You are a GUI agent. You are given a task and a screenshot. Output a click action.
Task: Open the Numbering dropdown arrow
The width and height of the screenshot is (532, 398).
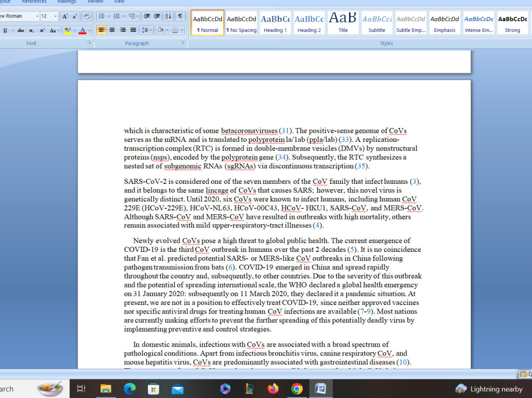124,16
